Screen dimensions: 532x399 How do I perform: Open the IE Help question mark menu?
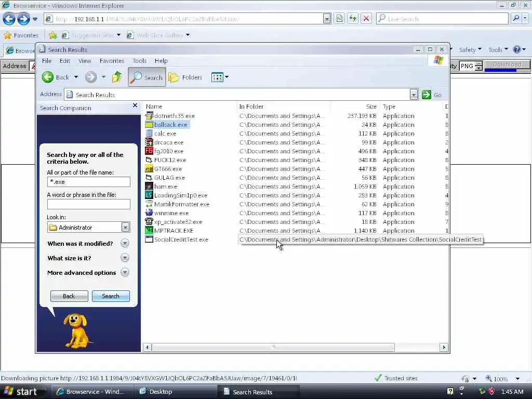(519, 49)
